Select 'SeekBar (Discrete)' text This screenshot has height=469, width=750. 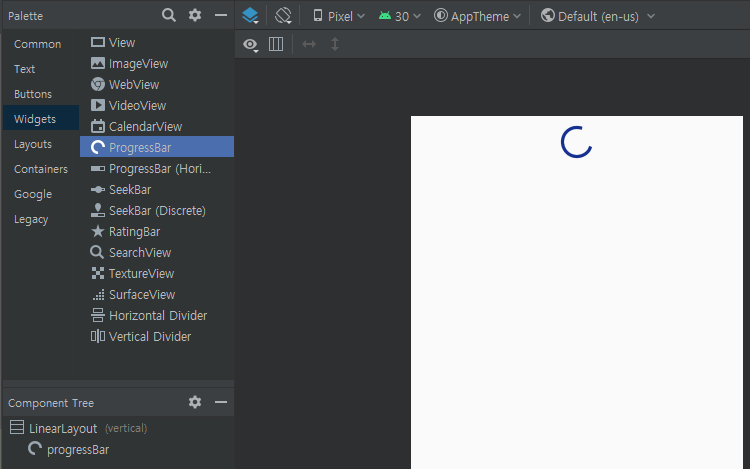(157, 211)
